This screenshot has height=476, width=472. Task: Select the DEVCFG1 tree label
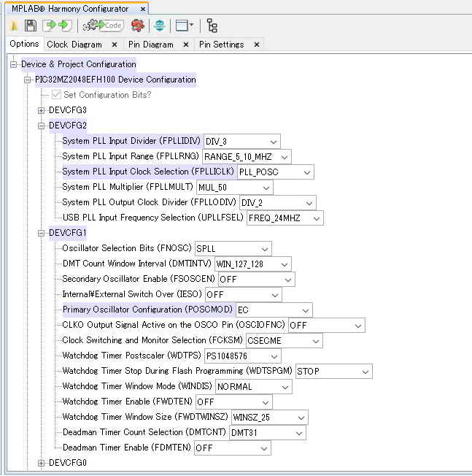(68, 233)
